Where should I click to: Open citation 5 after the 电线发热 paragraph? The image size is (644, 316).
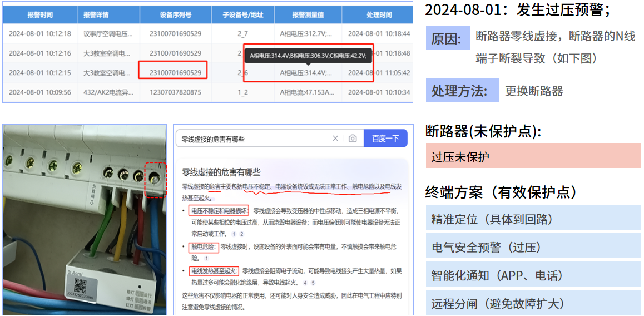click(x=313, y=283)
